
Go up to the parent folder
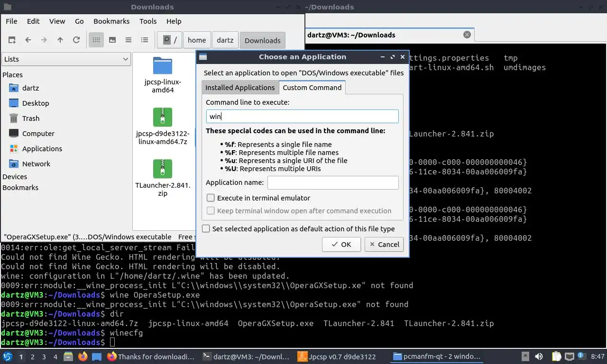click(60, 40)
